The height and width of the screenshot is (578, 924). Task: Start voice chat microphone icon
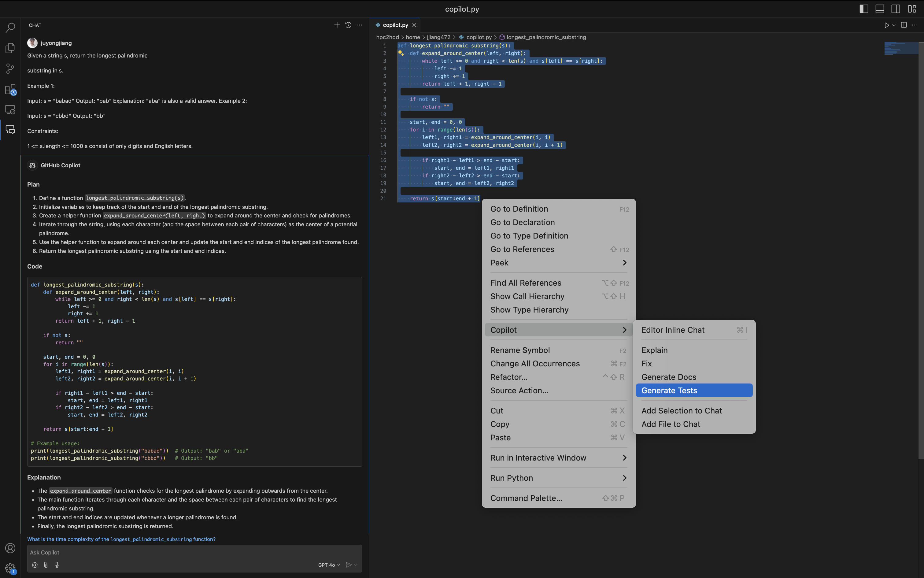57,565
